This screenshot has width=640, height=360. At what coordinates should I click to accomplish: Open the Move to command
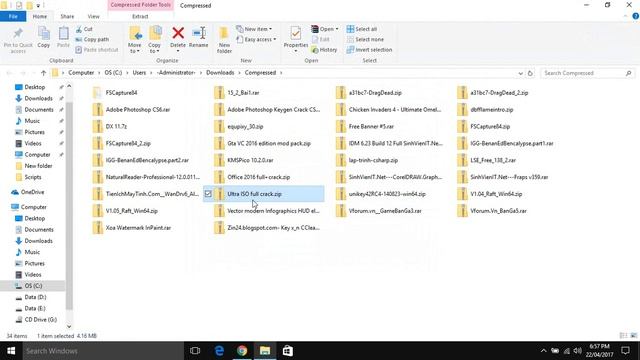(x=135, y=40)
